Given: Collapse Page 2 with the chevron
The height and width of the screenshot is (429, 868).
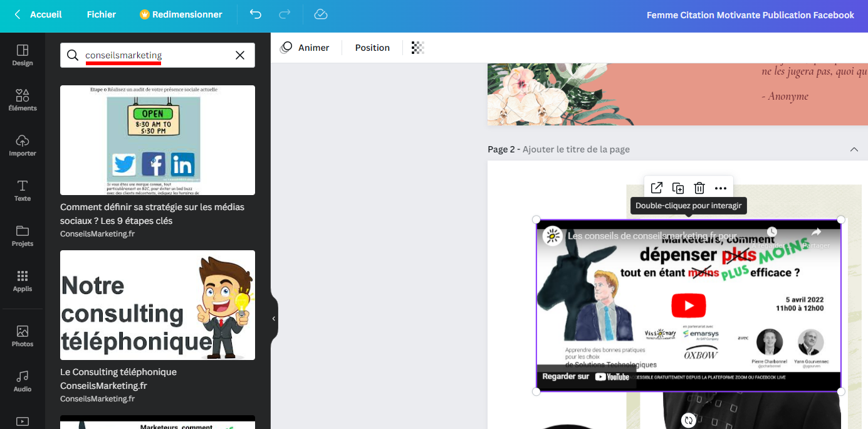Looking at the screenshot, I should coord(854,149).
